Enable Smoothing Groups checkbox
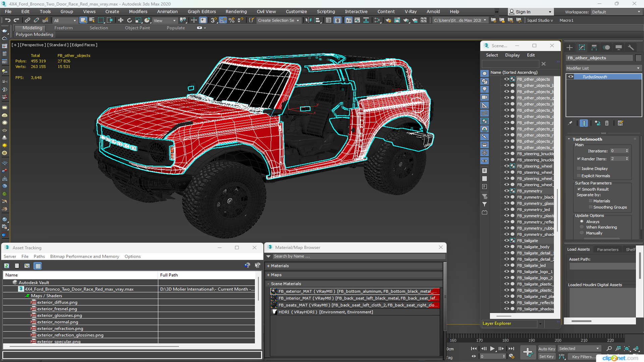This screenshot has width=644, height=362. (x=591, y=207)
